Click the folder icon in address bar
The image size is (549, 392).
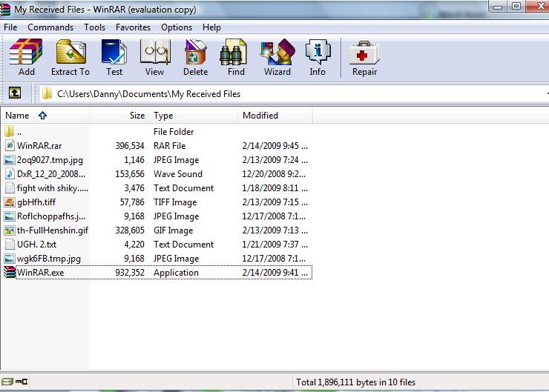point(47,93)
